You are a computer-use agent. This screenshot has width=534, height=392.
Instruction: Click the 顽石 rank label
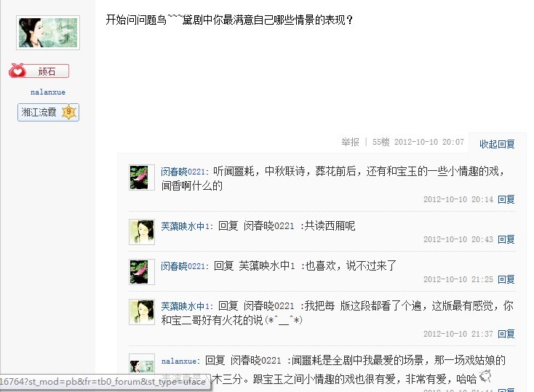click(x=47, y=71)
